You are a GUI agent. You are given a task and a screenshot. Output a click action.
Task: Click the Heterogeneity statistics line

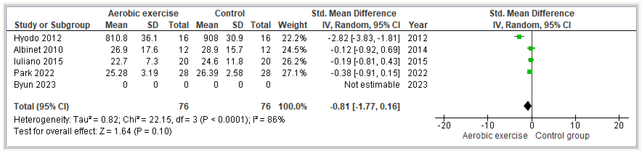(149, 119)
